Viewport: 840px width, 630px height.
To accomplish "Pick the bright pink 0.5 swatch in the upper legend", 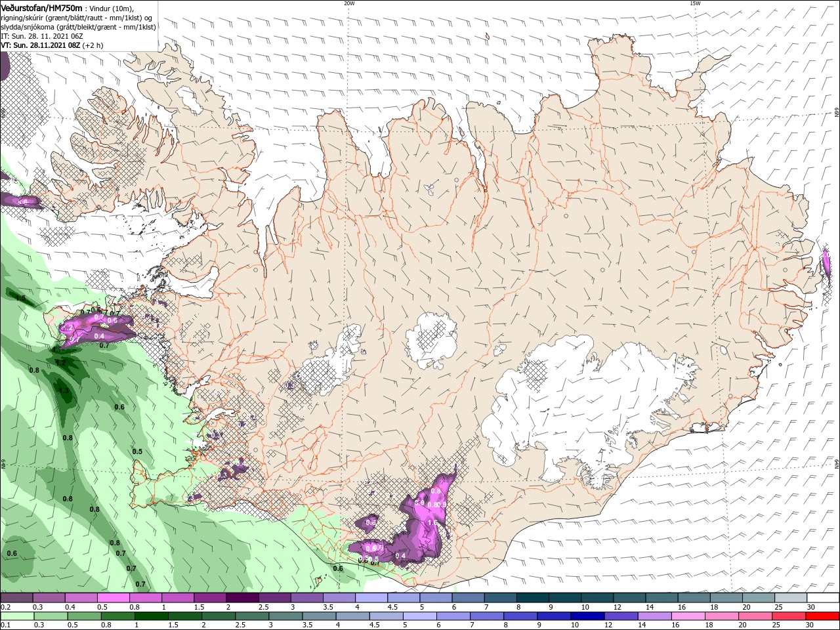I will [x=114, y=598].
